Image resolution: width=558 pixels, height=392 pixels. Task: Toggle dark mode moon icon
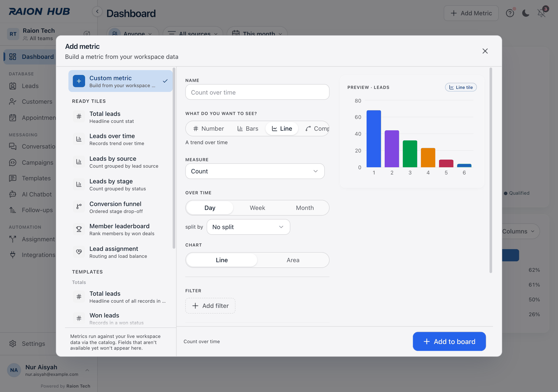(x=526, y=13)
